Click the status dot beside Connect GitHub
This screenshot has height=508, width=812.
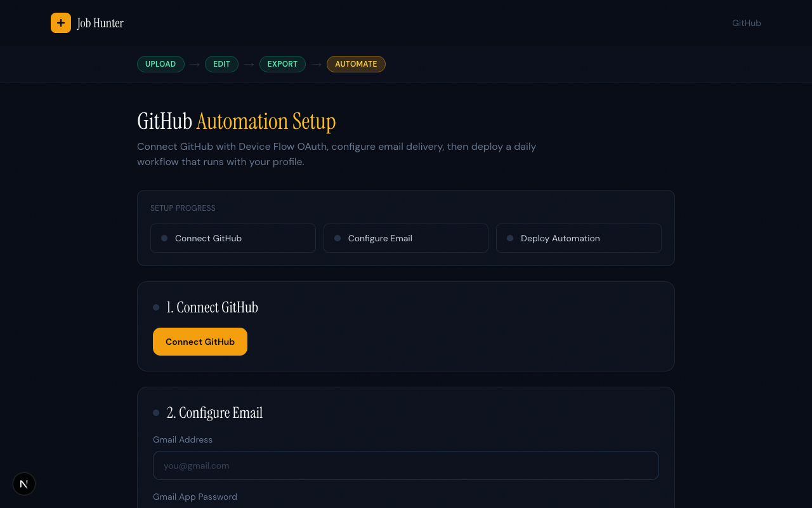click(x=164, y=237)
